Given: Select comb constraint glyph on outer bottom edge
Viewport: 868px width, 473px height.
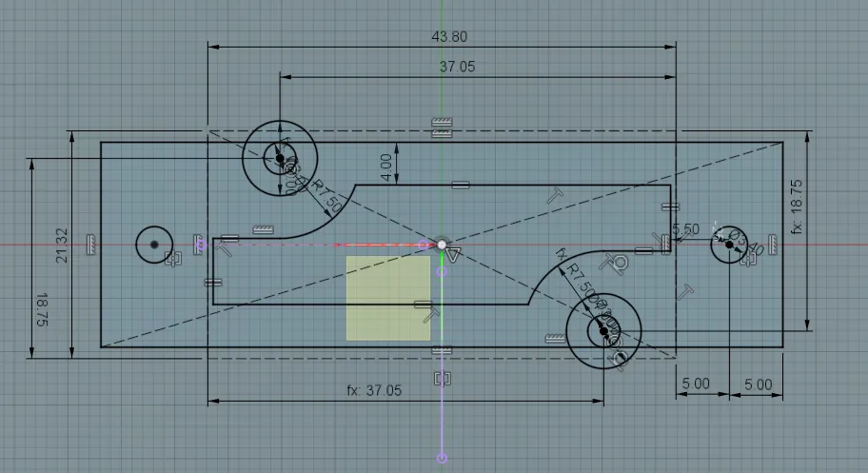Looking at the screenshot, I should 442,350.
